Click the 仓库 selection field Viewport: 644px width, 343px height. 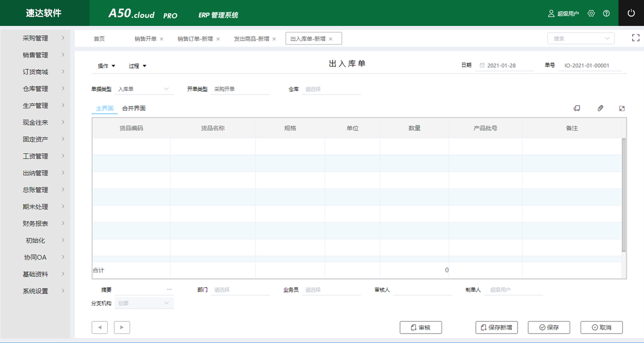332,89
